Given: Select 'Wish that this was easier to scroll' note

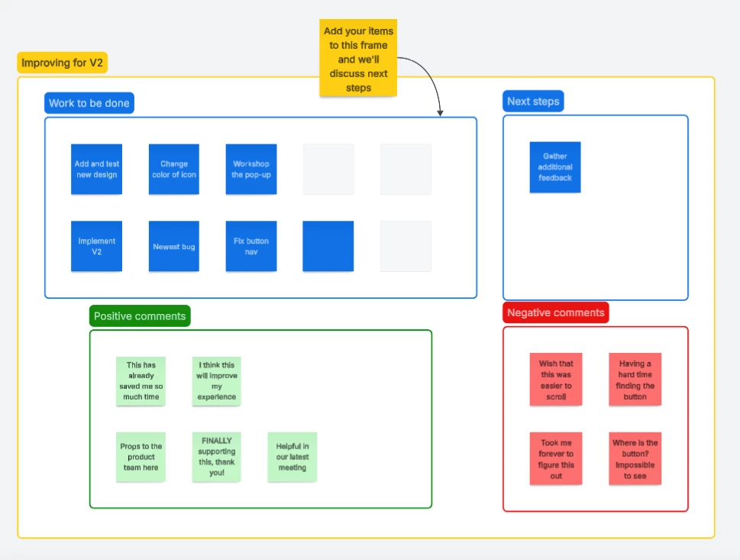Looking at the screenshot, I should pyautogui.click(x=556, y=379).
